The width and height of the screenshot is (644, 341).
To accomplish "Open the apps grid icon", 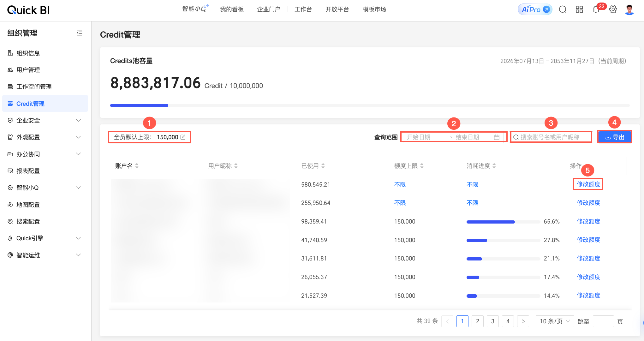I will point(579,9).
